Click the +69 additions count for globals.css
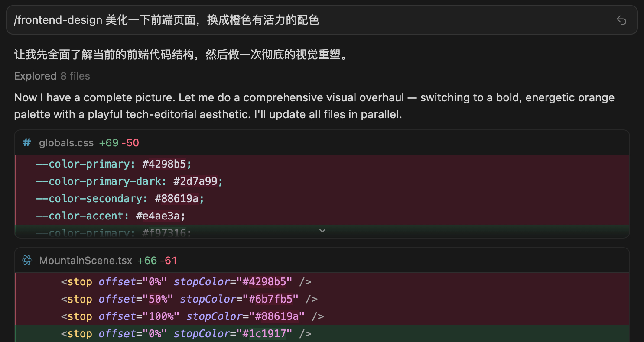The image size is (644, 342). [x=108, y=143]
